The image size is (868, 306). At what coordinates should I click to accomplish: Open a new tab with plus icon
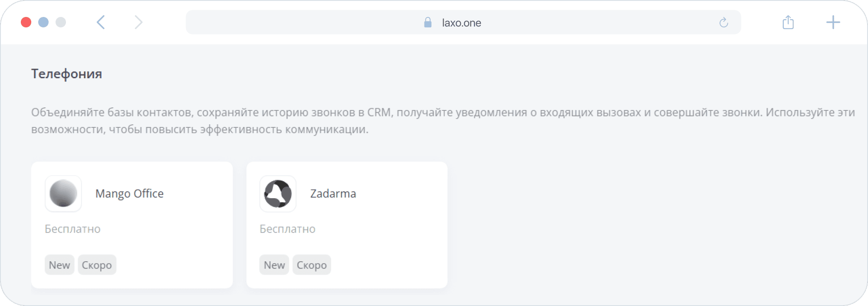click(833, 22)
